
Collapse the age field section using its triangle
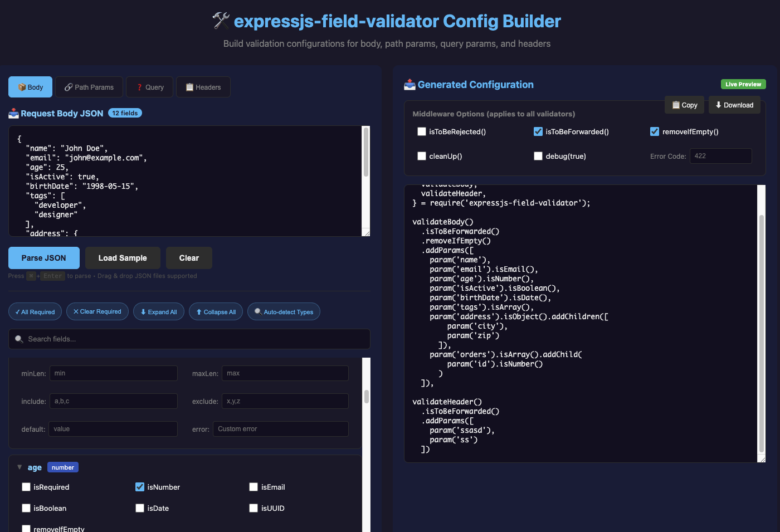19,467
